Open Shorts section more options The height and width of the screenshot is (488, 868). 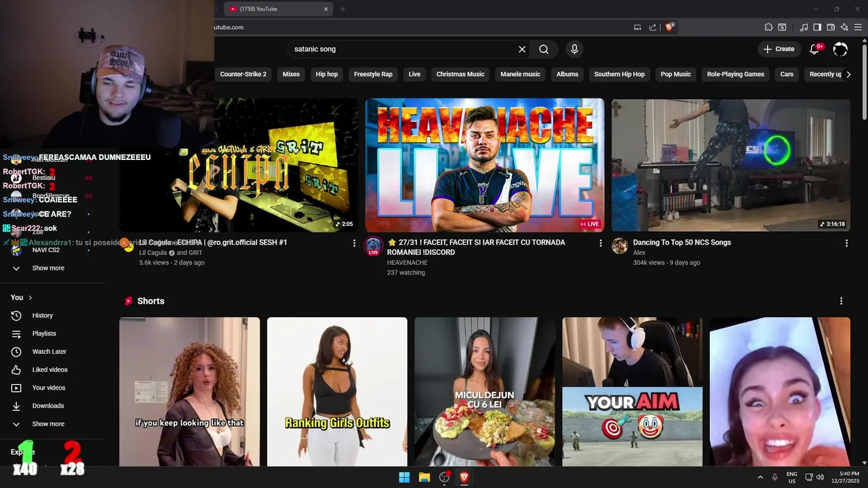click(x=841, y=301)
